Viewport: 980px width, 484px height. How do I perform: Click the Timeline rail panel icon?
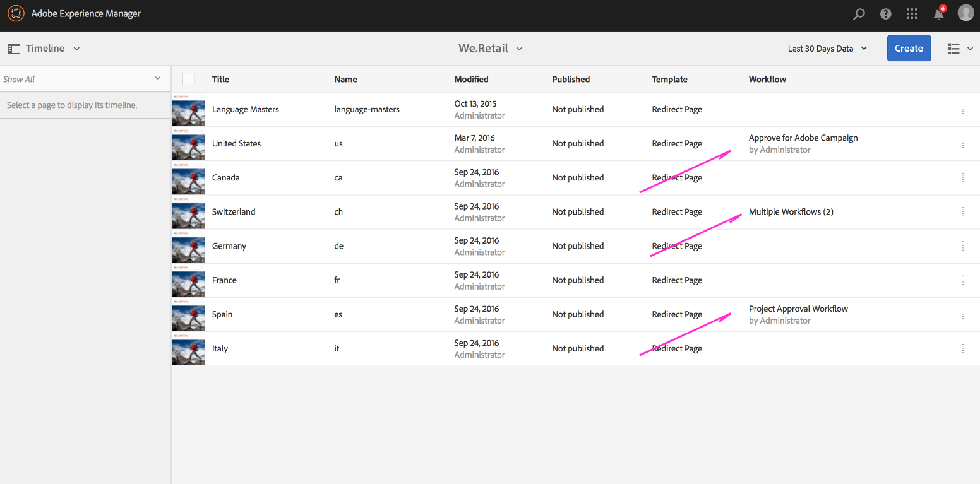point(13,49)
